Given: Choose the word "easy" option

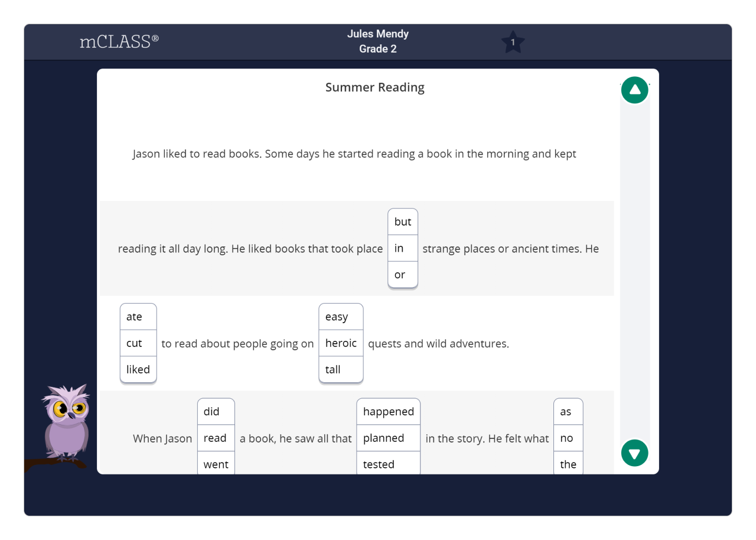Looking at the screenshot, I should [x=341, y=317].
